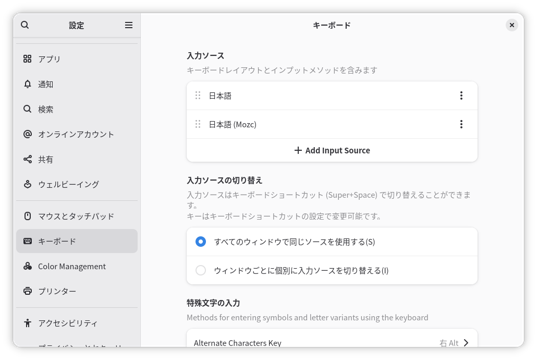Click Add Input Source button
The height and width of the screenshot is (360, 537).
(332, 150)
